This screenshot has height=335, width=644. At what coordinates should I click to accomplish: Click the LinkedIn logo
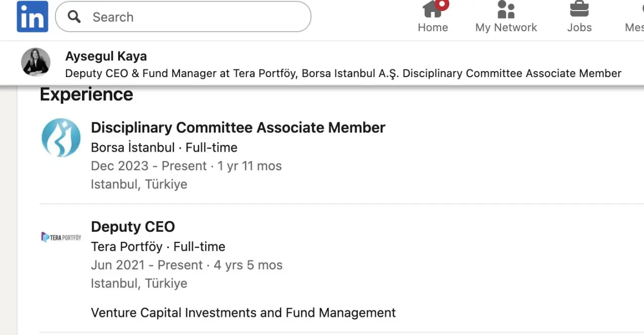coord(33,17)
